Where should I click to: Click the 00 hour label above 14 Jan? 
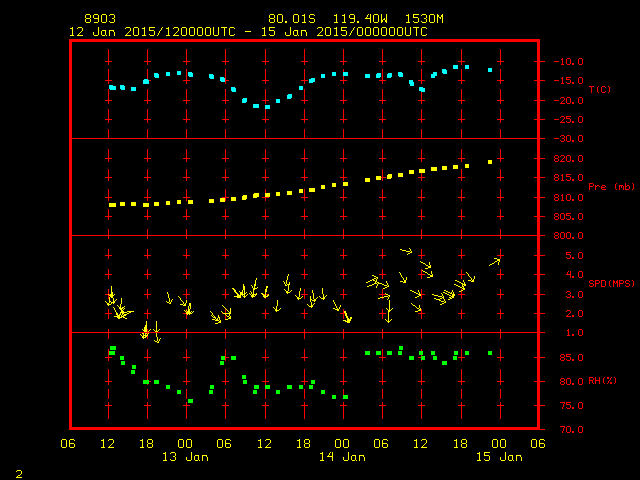[x=342, y=444]
